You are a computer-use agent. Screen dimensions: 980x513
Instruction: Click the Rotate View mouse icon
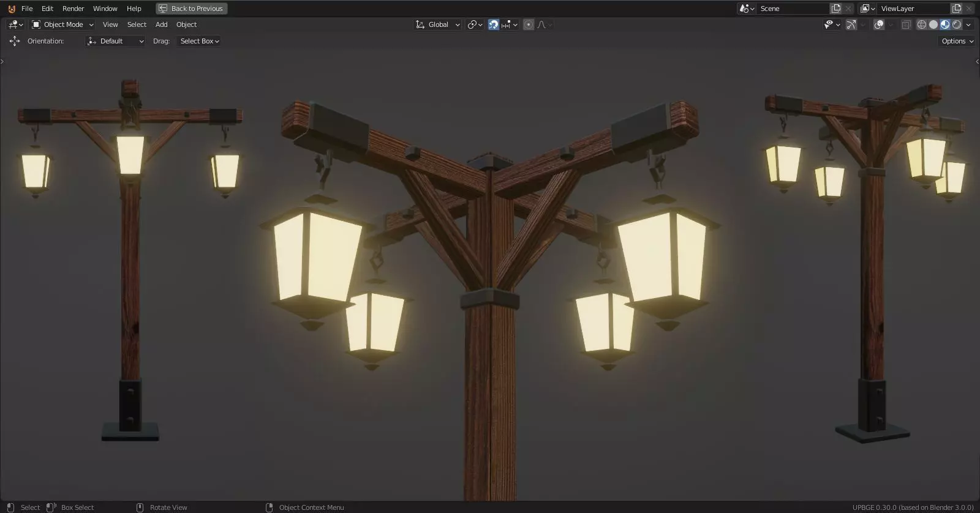coord(140,507)
